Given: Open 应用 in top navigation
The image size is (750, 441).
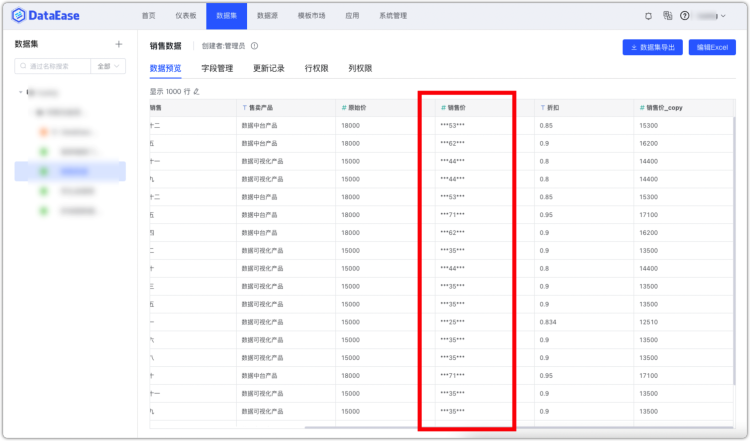Looking at the screenshot, I should [352, 16].
